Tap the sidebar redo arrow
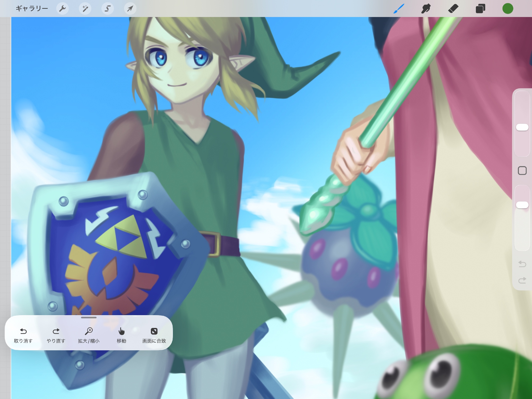 pos(522,280)
